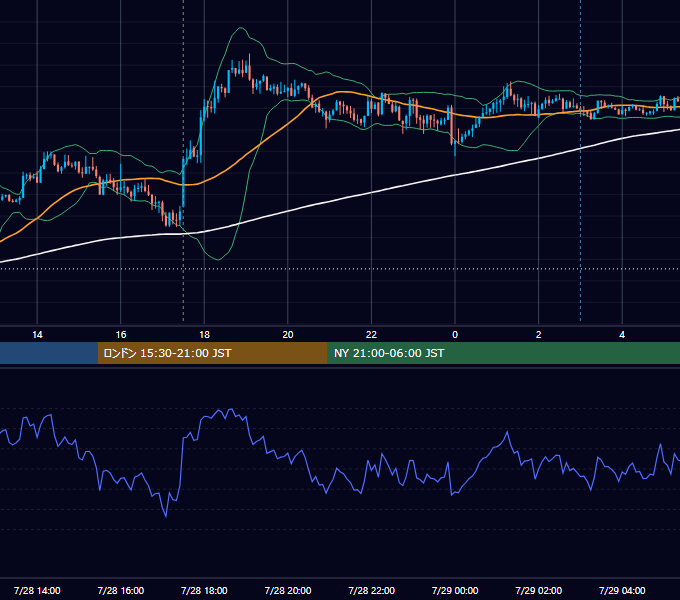Click the 22 hour axis label
This screenshot has height=600, width=680.
click(371, 335)
